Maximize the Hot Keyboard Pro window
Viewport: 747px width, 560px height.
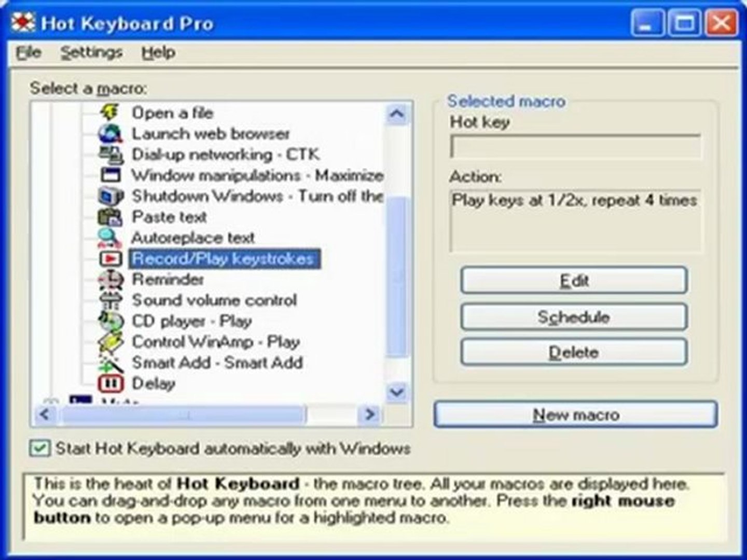click(x=684, y=23)
